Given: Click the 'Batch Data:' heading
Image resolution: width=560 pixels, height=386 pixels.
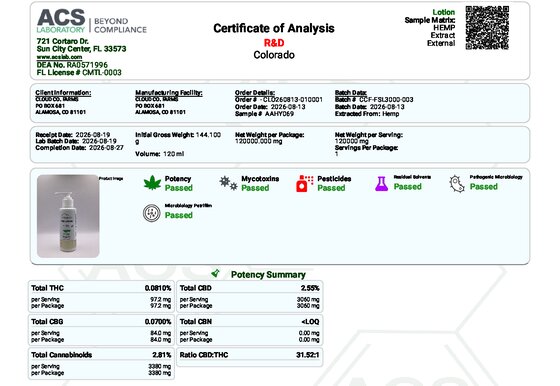Looking at the screenshot, I should coord(351,93).
